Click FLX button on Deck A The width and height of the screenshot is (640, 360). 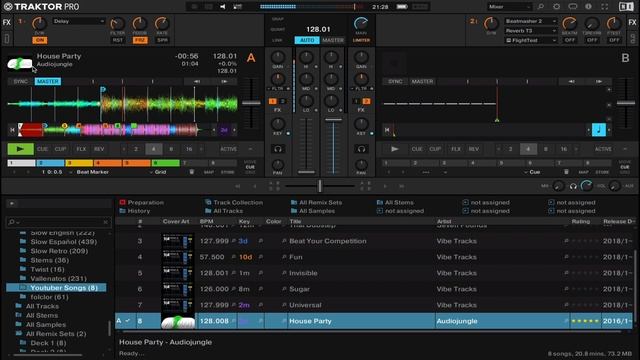[x=81, y=149]
